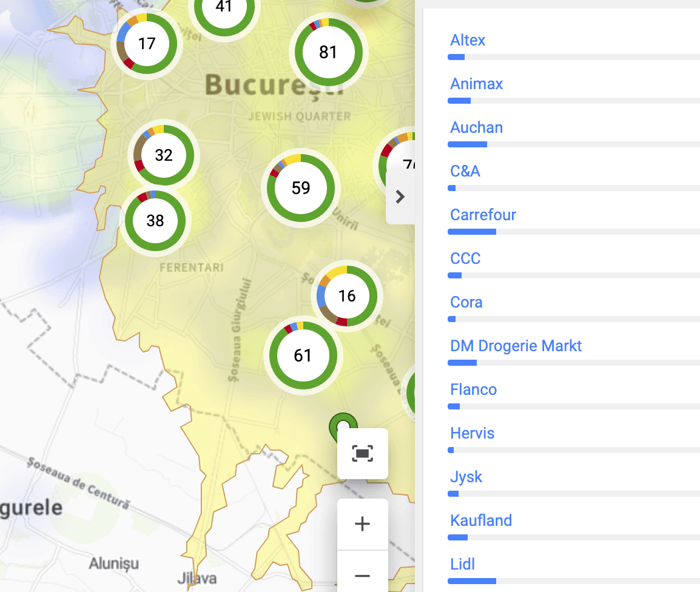This screenshot has height=592, width=700.
Task: Zoom out using the minus button
Action: pos(362,575)
